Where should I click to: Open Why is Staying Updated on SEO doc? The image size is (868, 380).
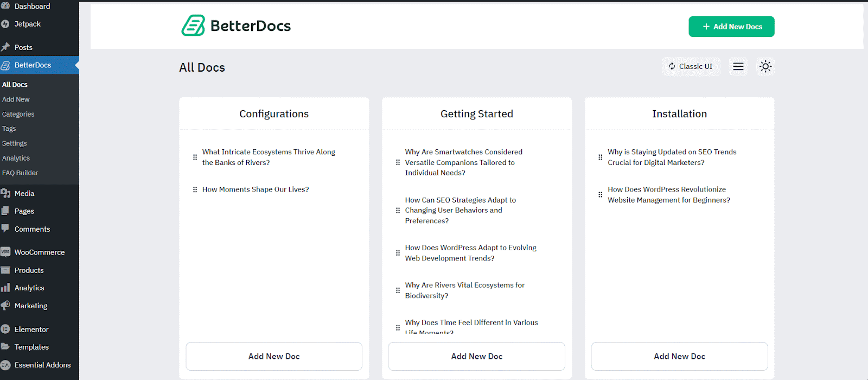(672, 157)
